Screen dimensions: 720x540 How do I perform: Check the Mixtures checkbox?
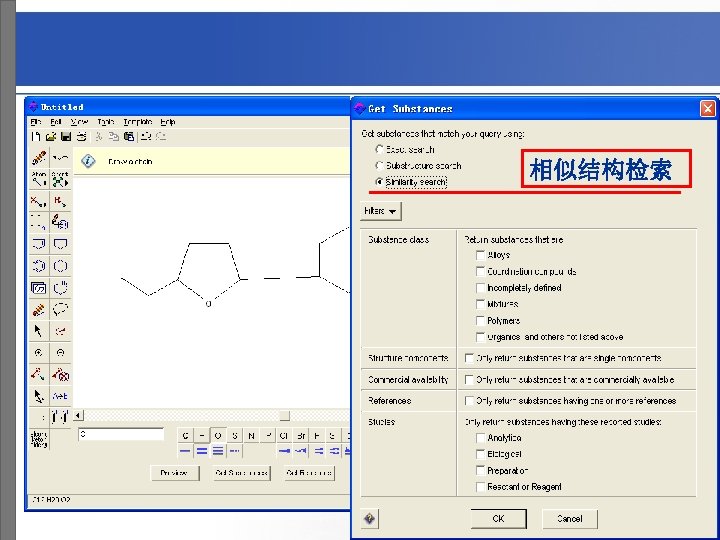[x=480, y=304]
